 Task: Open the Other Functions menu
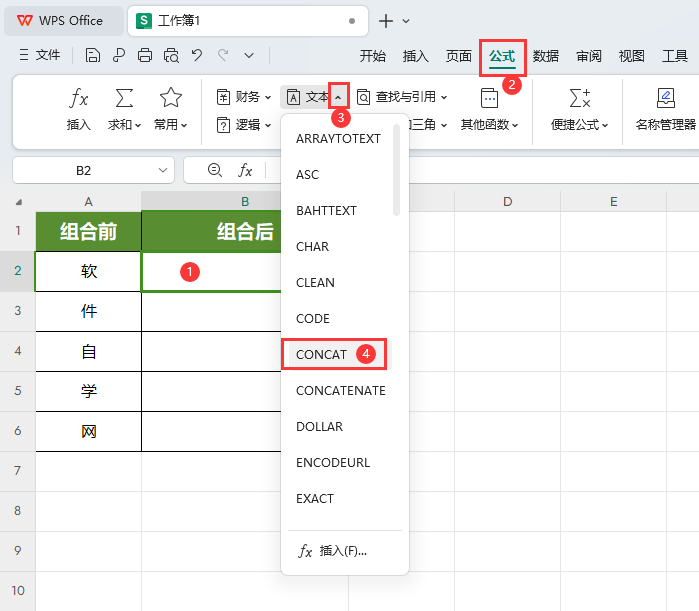point(489,110)
